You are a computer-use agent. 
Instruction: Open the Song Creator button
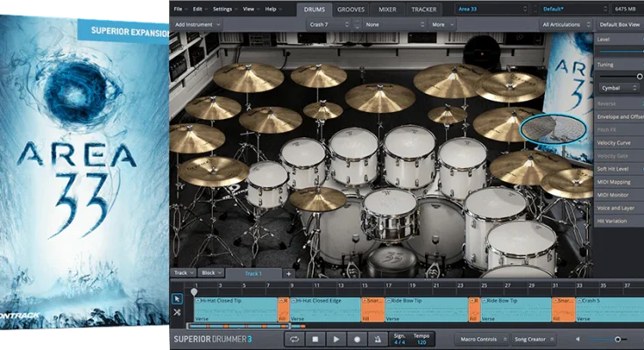(528, 339)
